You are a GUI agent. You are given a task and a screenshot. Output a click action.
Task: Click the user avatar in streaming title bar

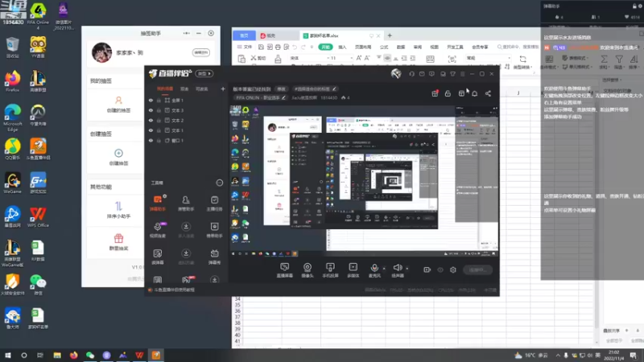coord(396,73)
